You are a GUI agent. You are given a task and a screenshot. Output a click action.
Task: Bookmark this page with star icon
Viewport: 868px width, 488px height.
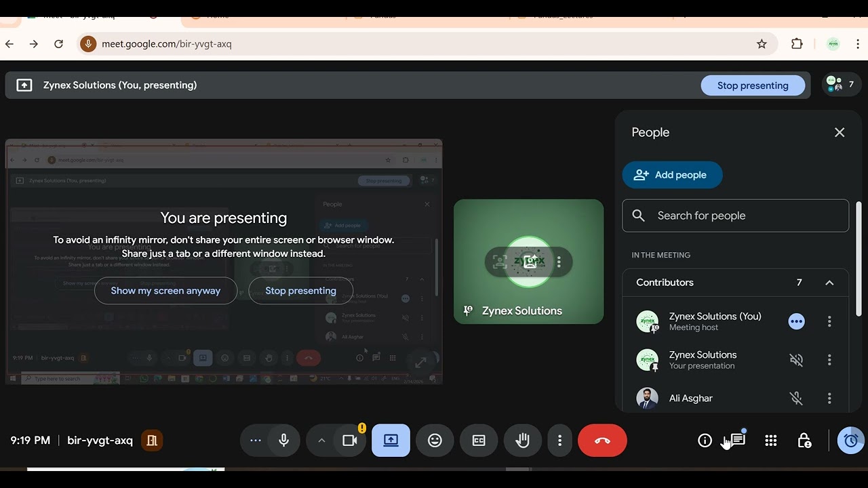[x=762, y=44]
